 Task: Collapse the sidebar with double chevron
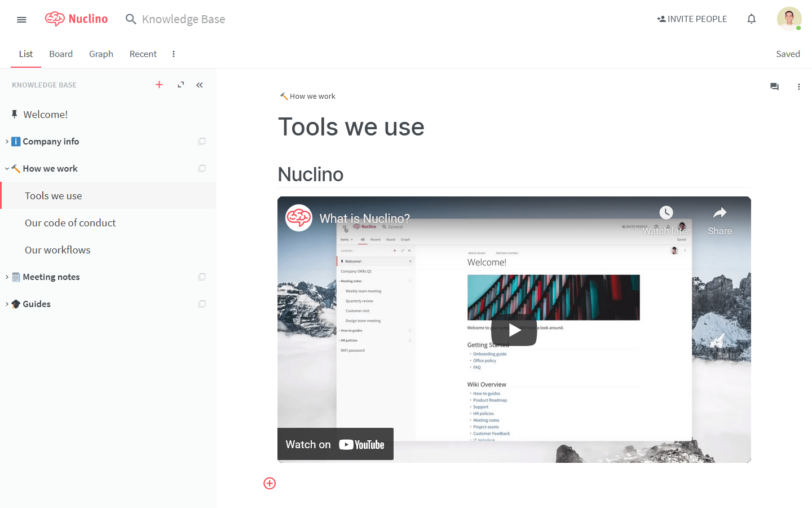pos(200,85)
